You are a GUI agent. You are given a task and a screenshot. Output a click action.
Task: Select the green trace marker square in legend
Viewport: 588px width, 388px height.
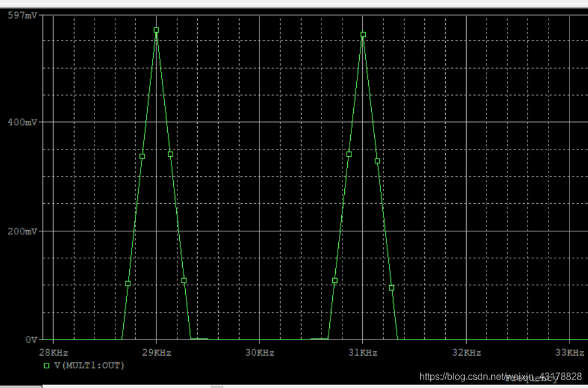[x=47, y=365]
